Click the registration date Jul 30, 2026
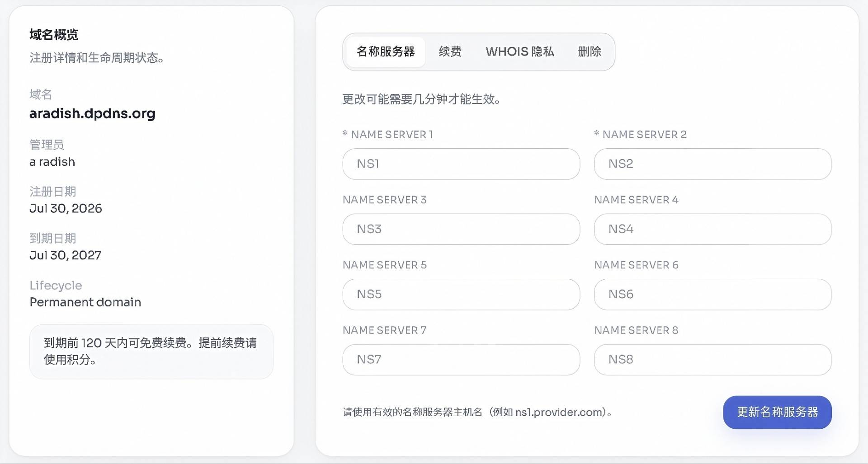This screenshot has width=868, height=464. click(x=66, y=208)
